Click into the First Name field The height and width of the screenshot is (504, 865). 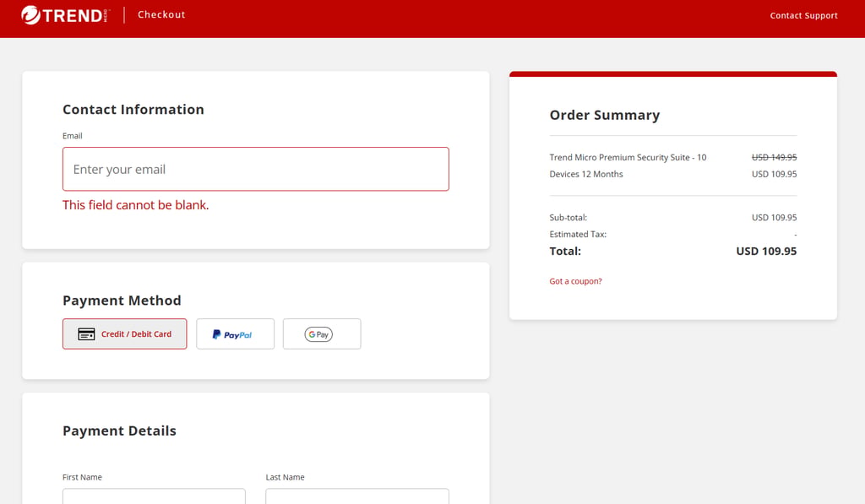[154, 496]
